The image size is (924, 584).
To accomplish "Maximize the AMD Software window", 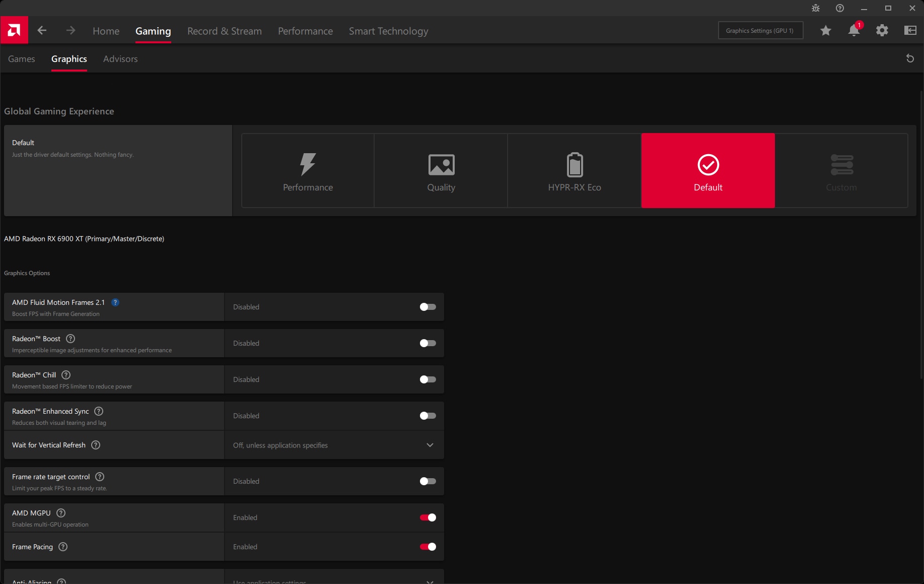I will click(x=888, y=8).
